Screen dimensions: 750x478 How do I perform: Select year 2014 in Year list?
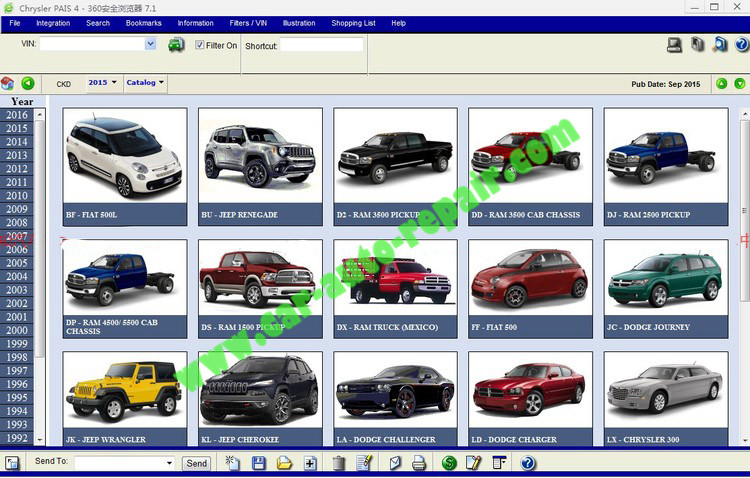(17, 142)
